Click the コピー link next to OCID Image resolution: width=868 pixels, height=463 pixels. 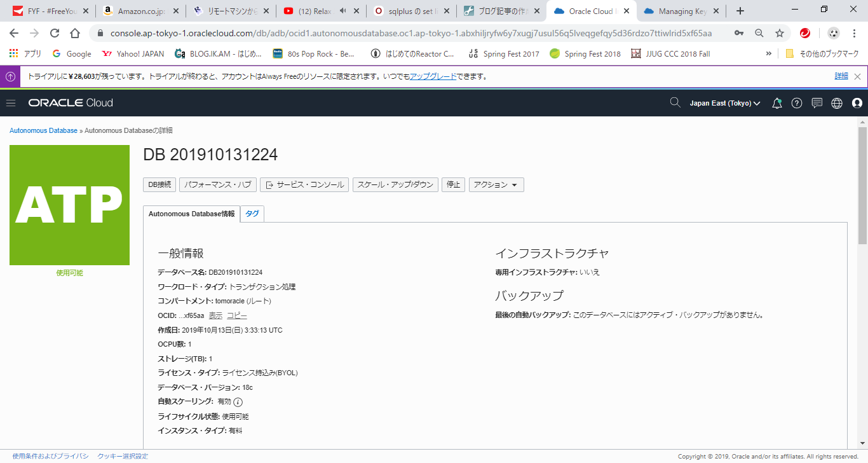coord(237,315)
